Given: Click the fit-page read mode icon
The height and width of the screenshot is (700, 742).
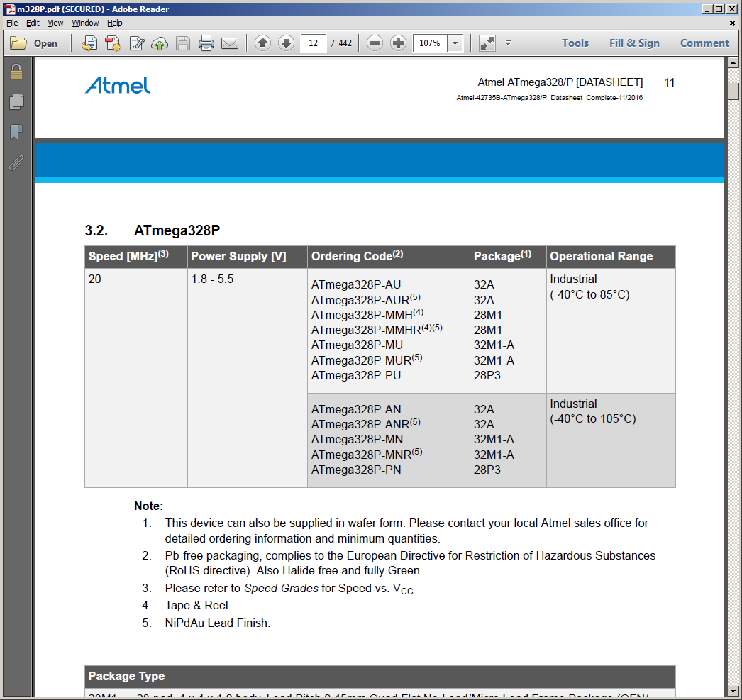Looking at the screenshot, I should click(487, 43).
